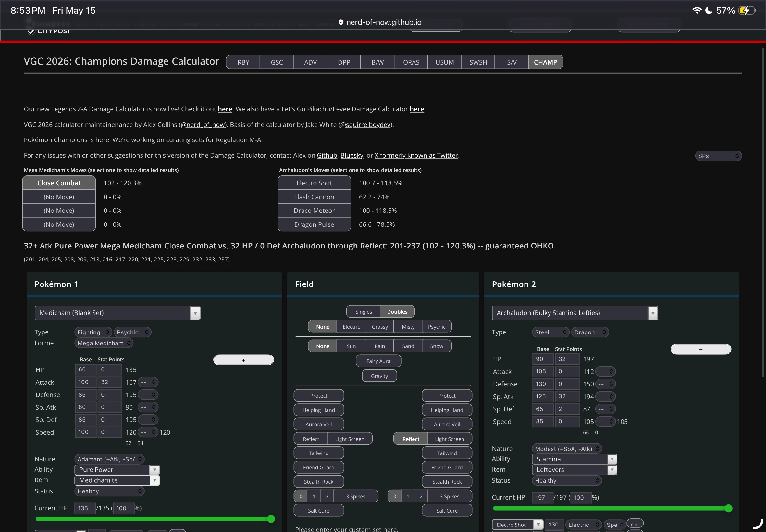Screen dimensions: 766x532
Task: Toggle Crit for Archaludon's Electro Shot
Action: pyautogui.click(x=635, y=524)
